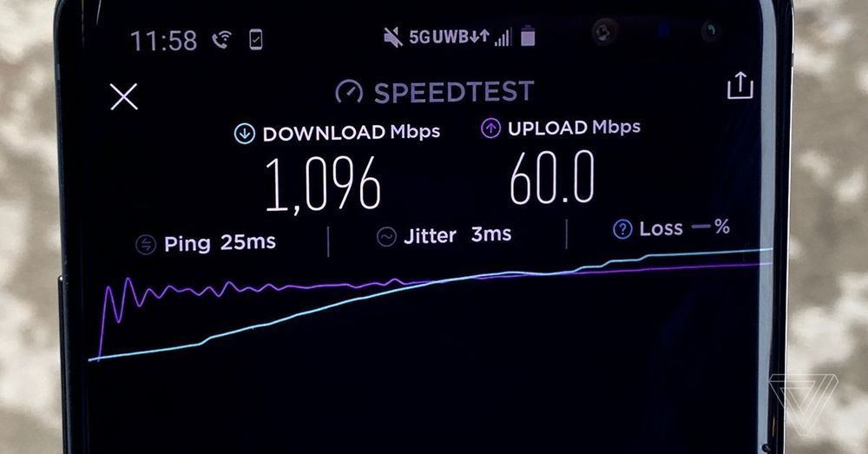Tap the 60.0 upload speed value
The height and width of the screenshot is (454, 868).
coord(552,178)
